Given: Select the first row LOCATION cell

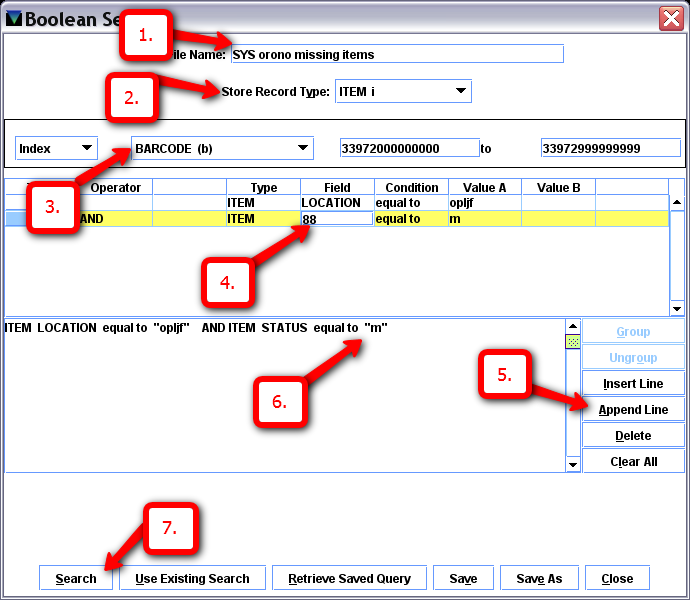Looking at the screenshot, I should (x=337, y=203).
